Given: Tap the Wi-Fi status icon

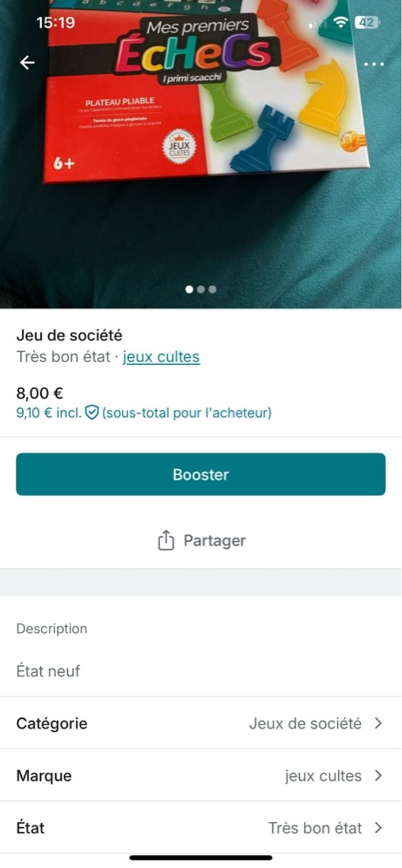Looking at the screenshot, I should pyautogui.click(x=341, y=23).
